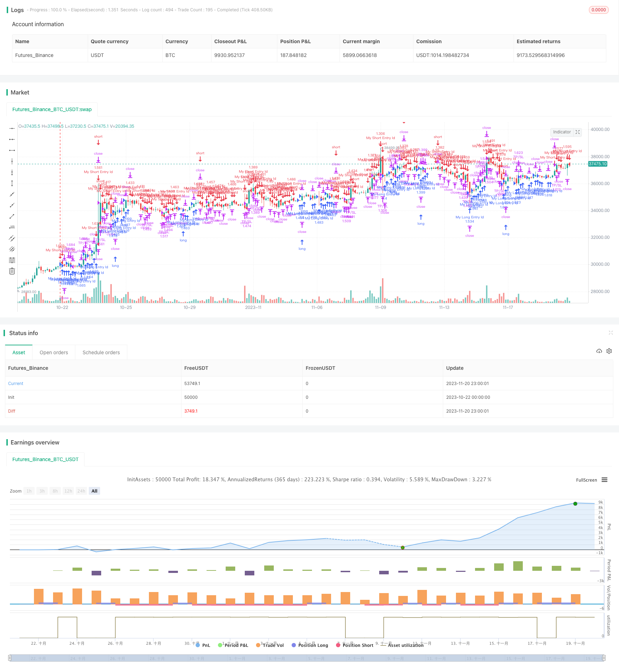
Task: Click the chart fullscreen expand icon
Action: coord(578,132)
